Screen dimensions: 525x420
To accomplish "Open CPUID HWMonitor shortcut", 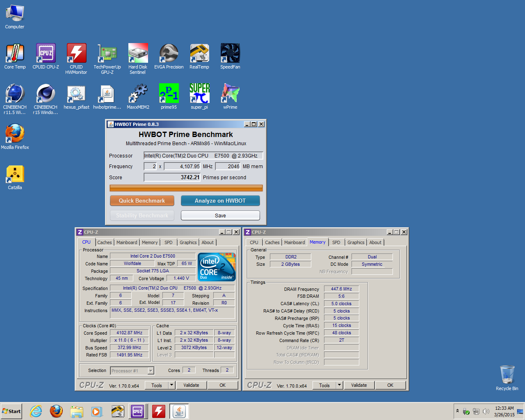I will [x=76, y=59].
